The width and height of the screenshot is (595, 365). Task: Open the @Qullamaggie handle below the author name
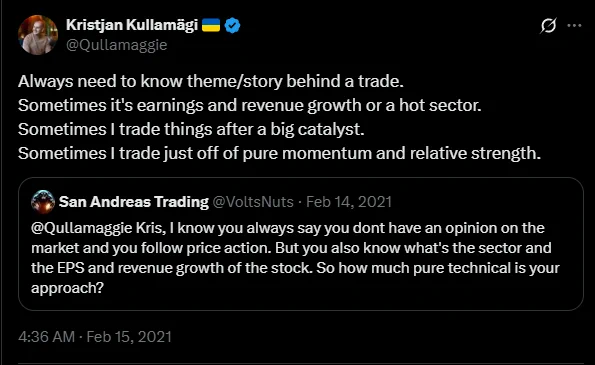point(116,45)
